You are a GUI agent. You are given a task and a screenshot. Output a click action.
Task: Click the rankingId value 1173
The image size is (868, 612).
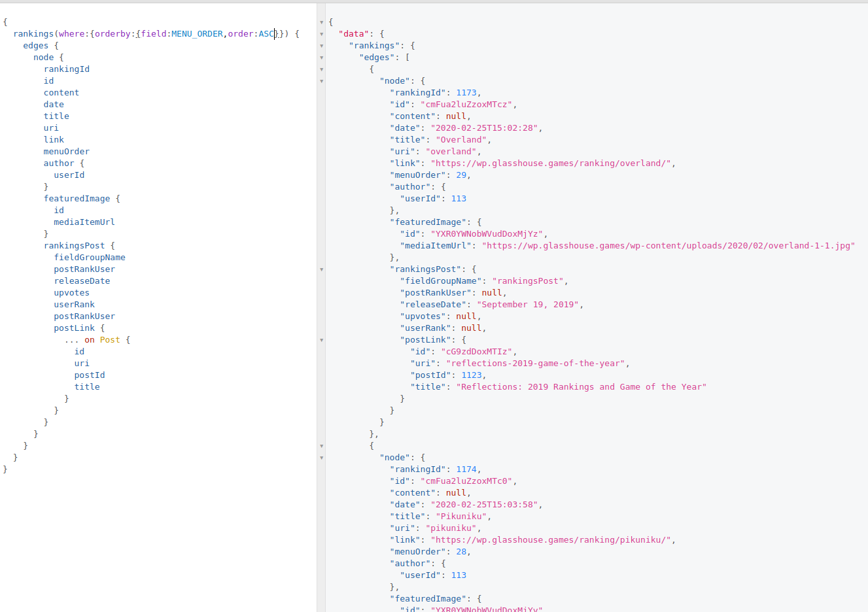[x=466, y=93]
